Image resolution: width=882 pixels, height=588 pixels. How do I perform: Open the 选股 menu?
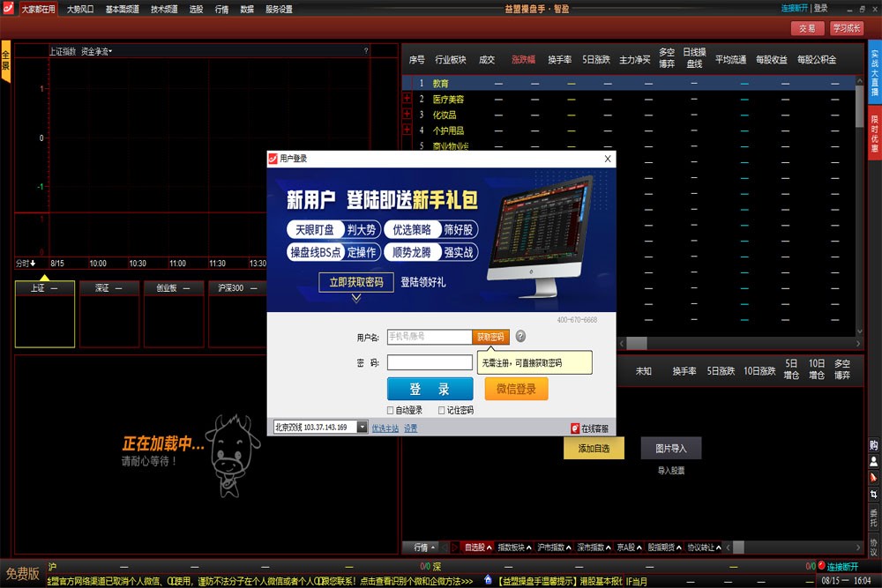pyautogui.click(x=196, y=9)
